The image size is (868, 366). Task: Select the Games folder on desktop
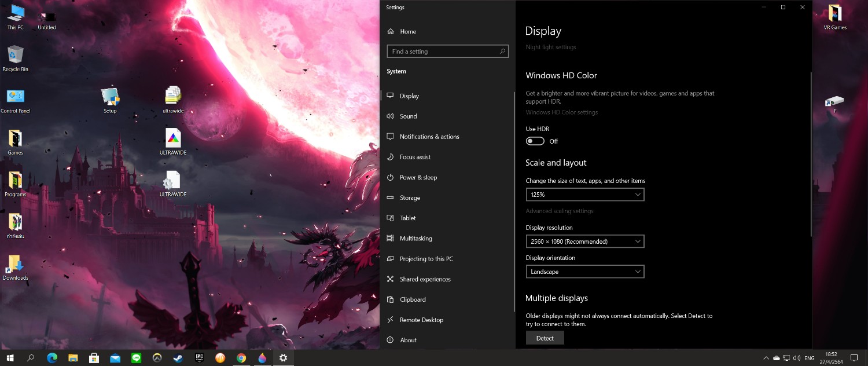(16, 143)
